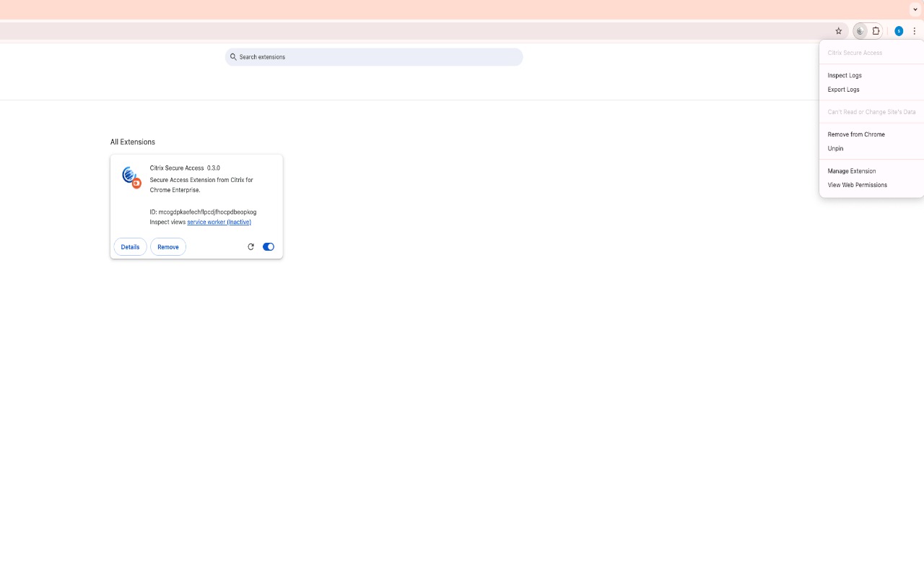Click the Citrix extension logo thumbnail
The height and width of the screenshot is (578, 924).
point(131,176)
